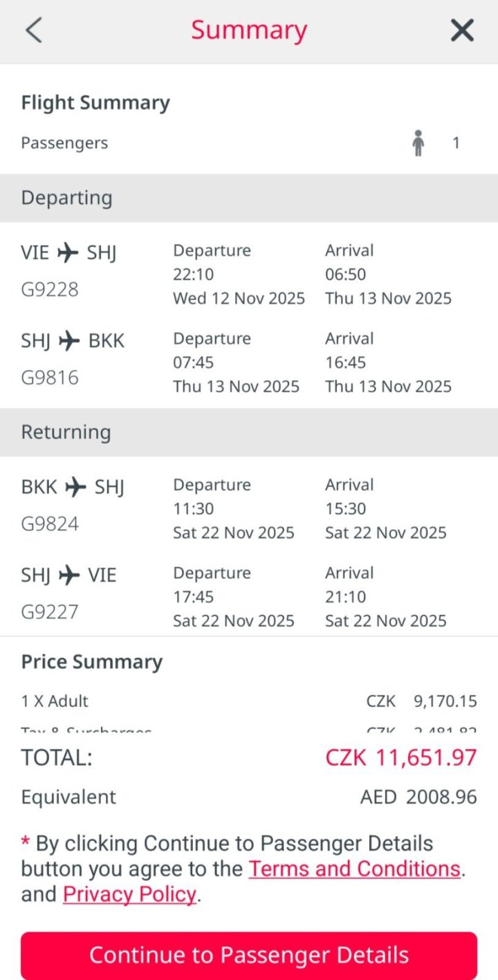Click plane icon between BKK and SHJ
498x980 pixels.
(x=75, y=488)
